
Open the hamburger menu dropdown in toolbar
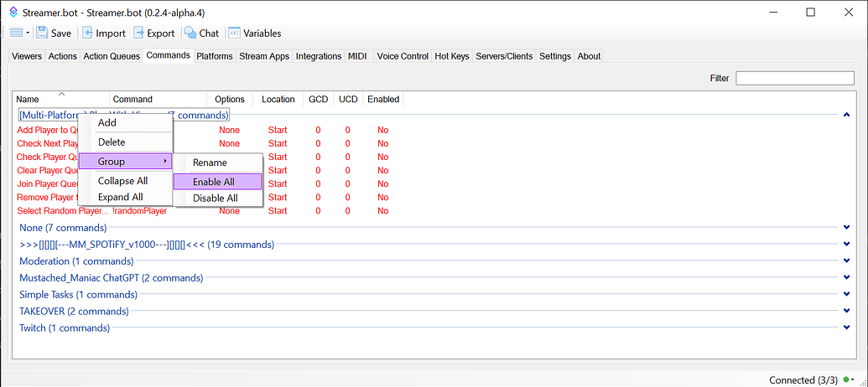pyautogui.click(x=19, y=34)
